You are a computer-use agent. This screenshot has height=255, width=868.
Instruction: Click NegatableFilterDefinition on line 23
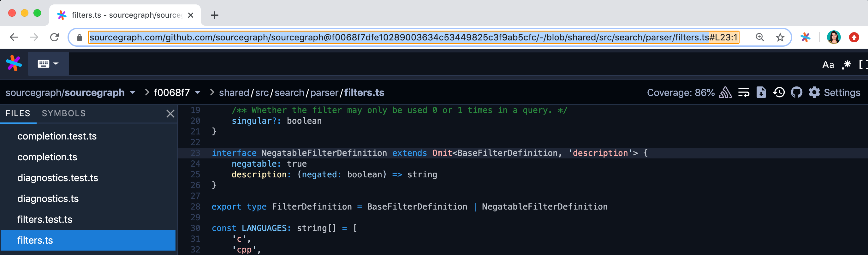click(x=324, y=153)
